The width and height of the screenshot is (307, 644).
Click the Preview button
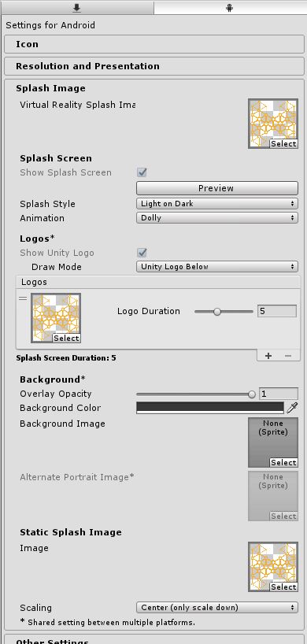(217, 188)
